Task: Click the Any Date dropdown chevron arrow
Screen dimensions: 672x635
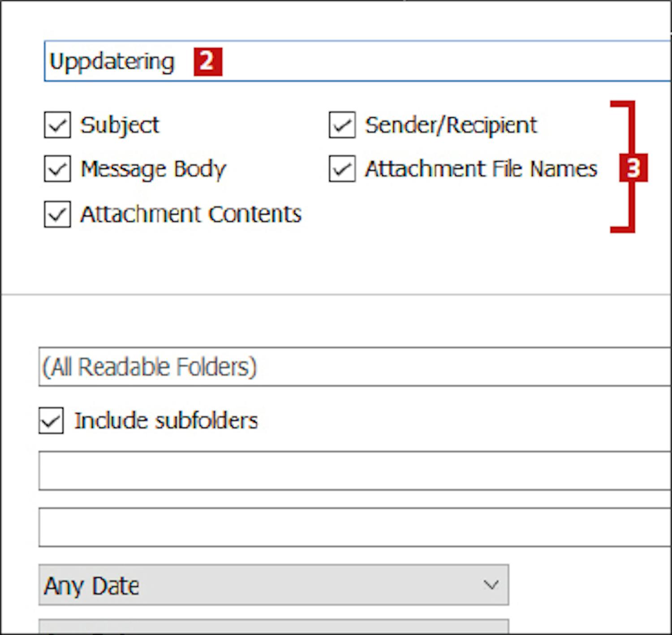Action: pyautogui.click(x=491, y=585)
